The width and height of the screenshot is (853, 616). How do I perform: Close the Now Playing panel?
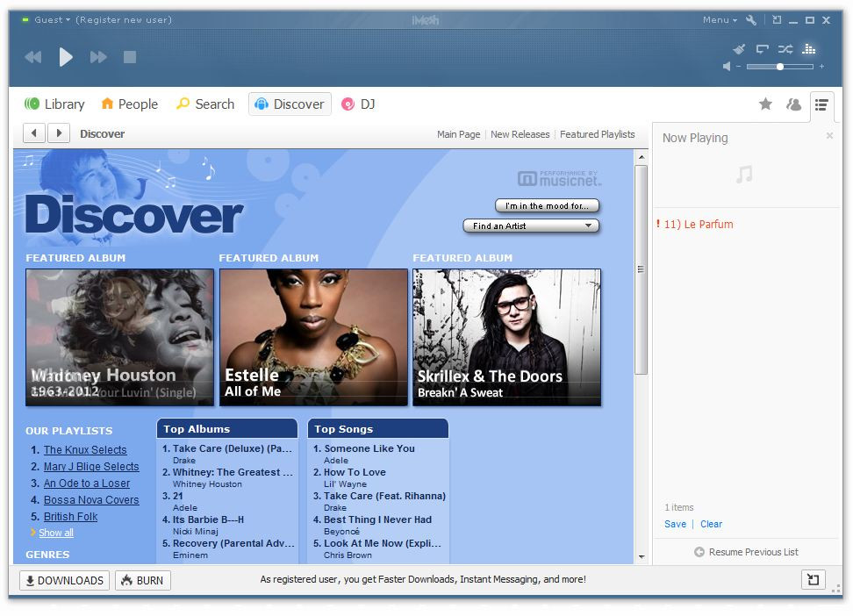point(829,135)
